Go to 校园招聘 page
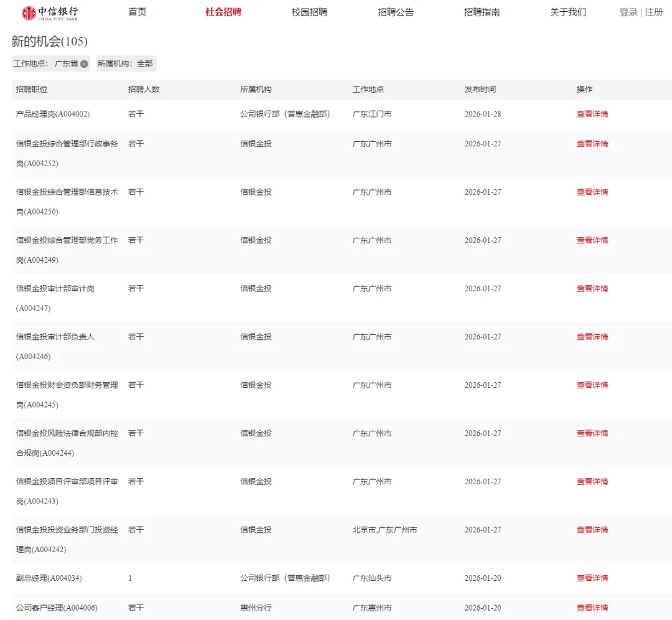672x620 pixels. point(309,12)
